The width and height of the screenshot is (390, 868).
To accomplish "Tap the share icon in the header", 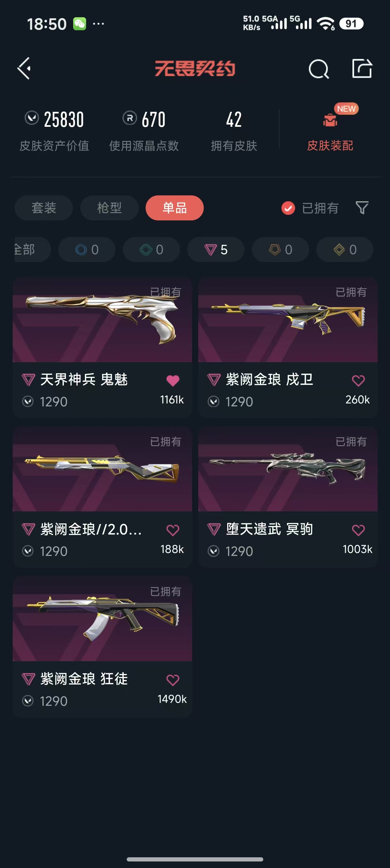I will coord(362,68).
